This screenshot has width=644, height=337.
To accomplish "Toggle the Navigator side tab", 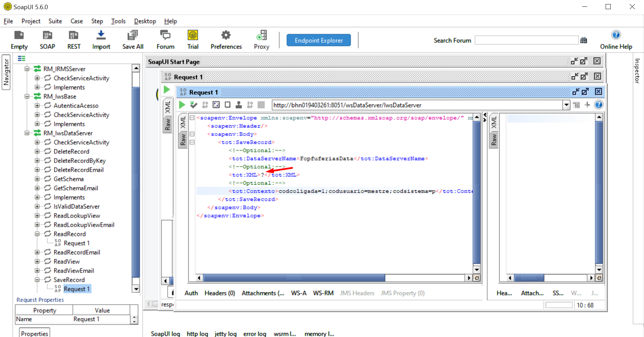I will pos(6,72).
